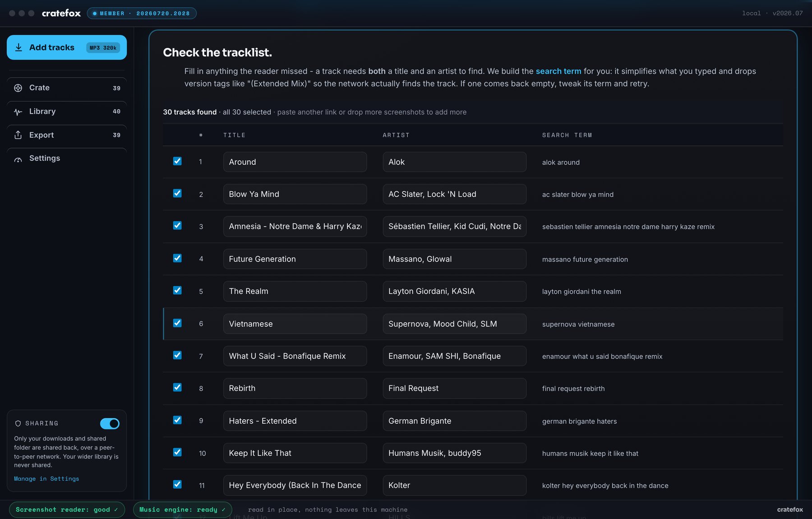Edit the artist field Final Request
The image size is (812, 519).
point(455,388)
